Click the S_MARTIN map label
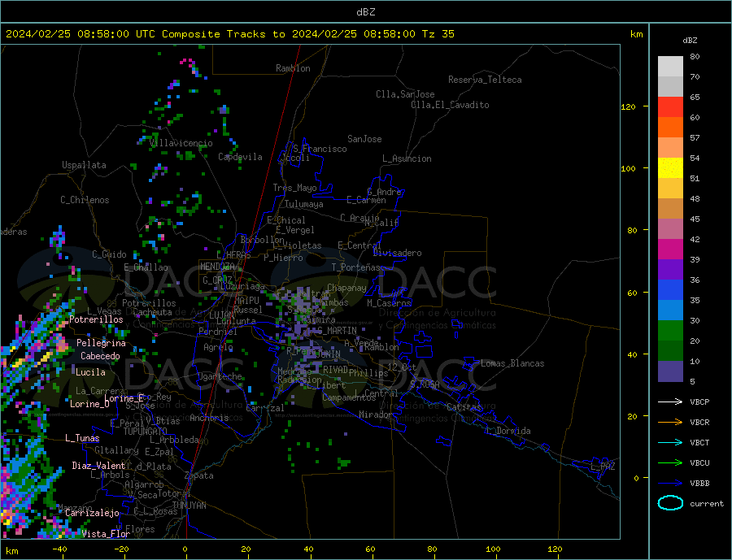 pos(337,331)
